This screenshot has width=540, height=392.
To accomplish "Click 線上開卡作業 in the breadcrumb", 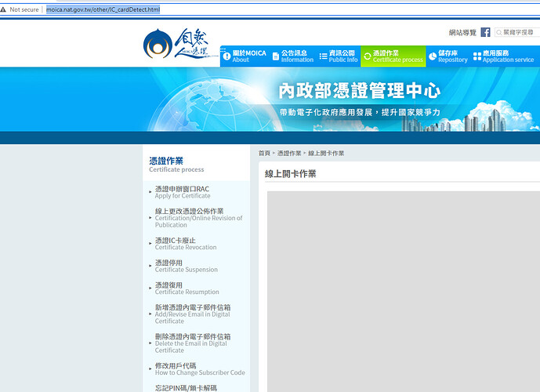I will (x=326, y=154).
